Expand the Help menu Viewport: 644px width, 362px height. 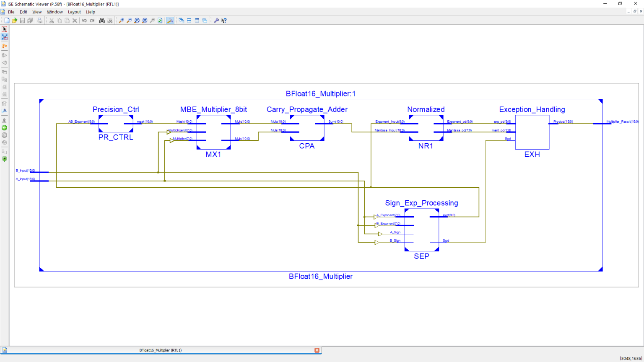91,12
